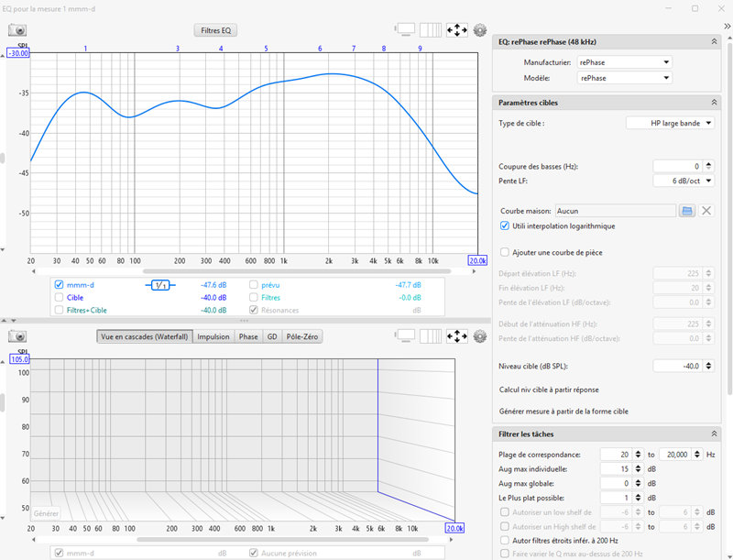Check Ajouter une courbe de pièce
733x560 pixels.
[505, 252]
